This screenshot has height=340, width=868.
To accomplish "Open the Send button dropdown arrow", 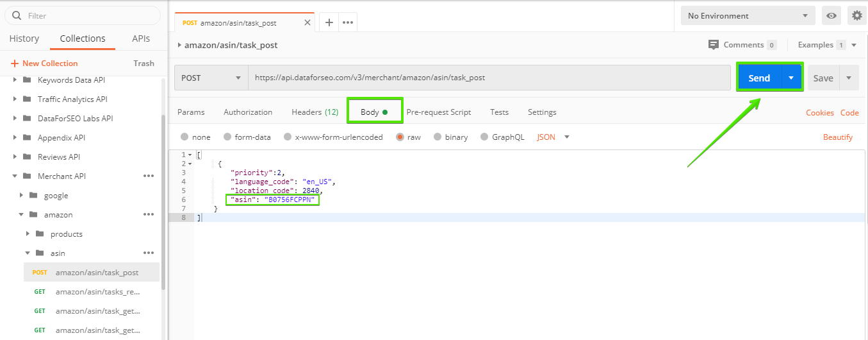I will [x=792, y=78].
